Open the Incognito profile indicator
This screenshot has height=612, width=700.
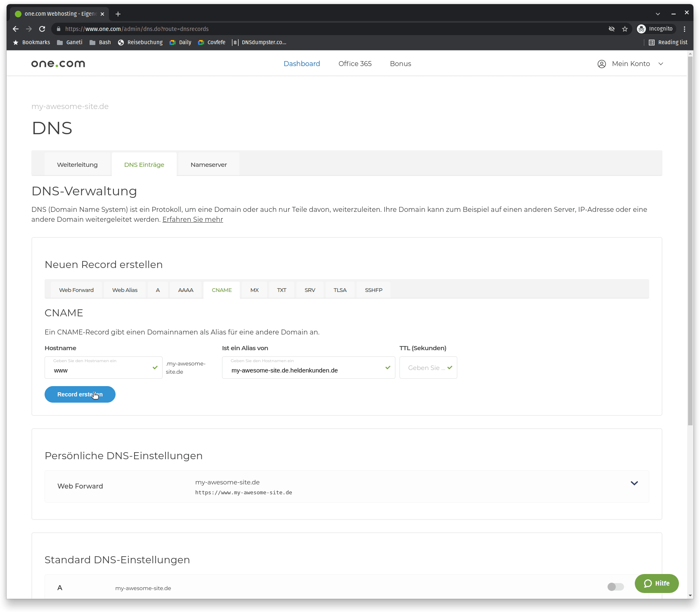tap(655, 29)
